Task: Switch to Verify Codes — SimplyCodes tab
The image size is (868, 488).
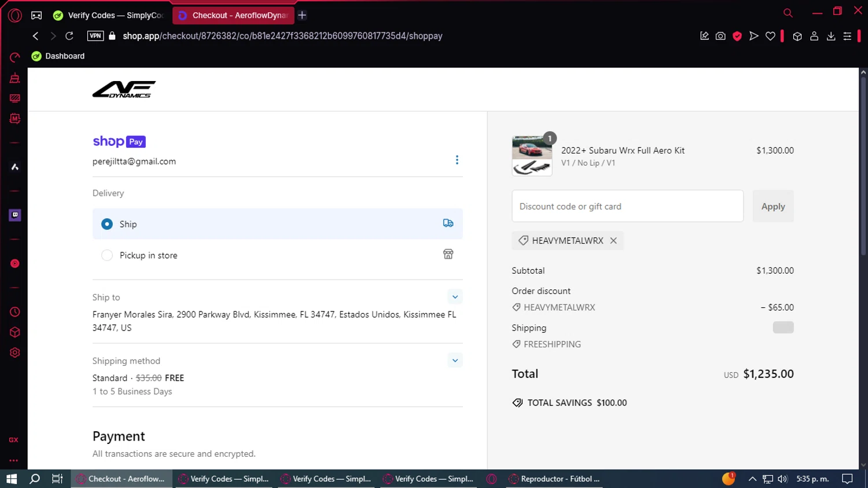Action: tap(109, 16)
